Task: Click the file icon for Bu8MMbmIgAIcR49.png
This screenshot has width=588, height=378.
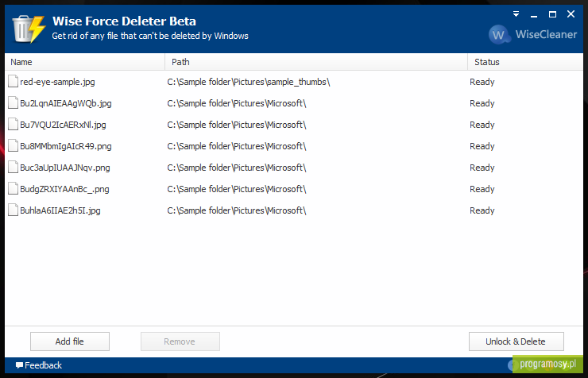Action: coord(14,146)
